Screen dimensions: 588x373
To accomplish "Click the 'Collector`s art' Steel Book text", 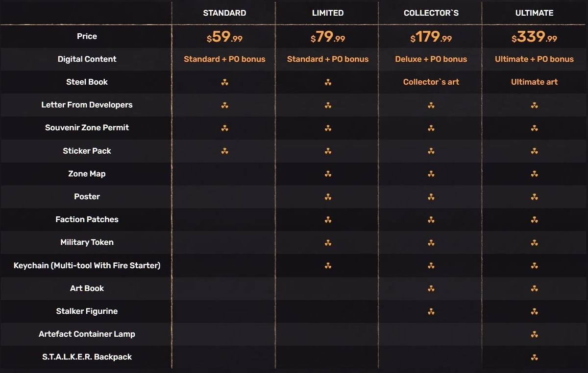I will click(431, 82).
